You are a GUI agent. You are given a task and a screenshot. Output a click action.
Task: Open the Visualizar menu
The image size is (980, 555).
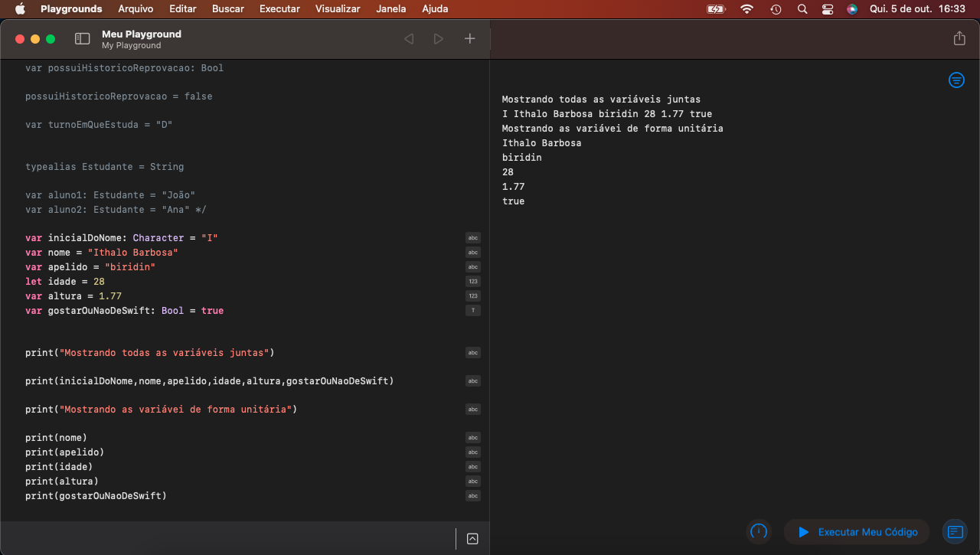[x=338, y=9]
